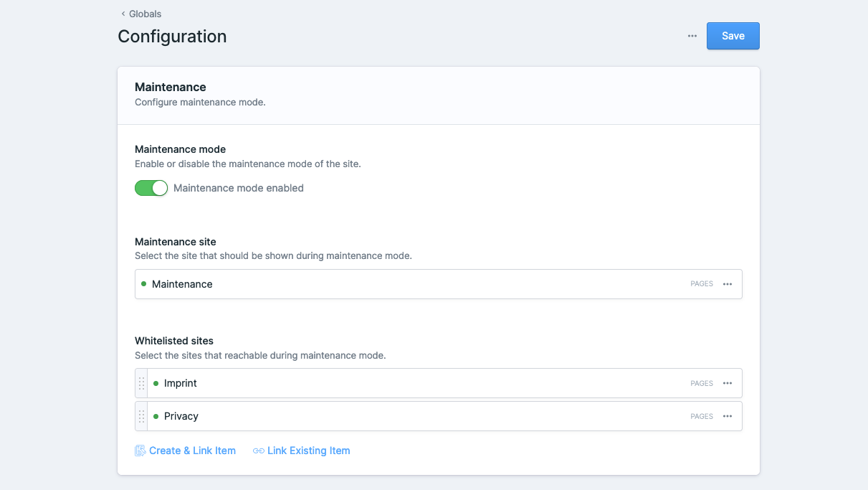Click 'Configure maintenance mode.' description text
The image size is (868, 490).
point(201,103)
